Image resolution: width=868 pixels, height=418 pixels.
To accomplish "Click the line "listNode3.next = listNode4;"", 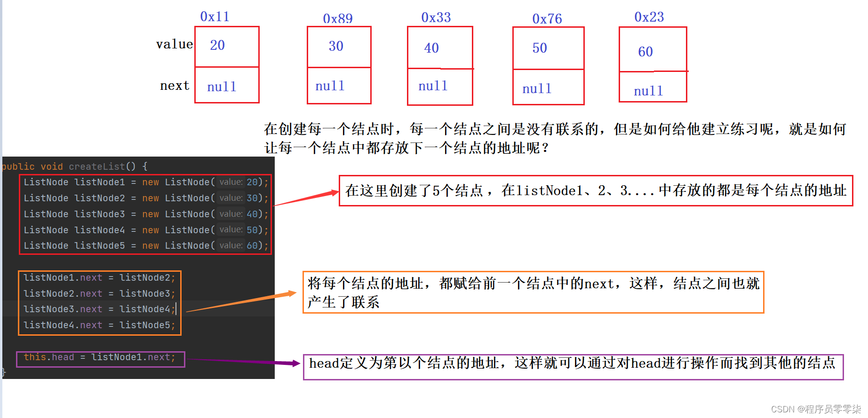I will (x=99, y=309).
